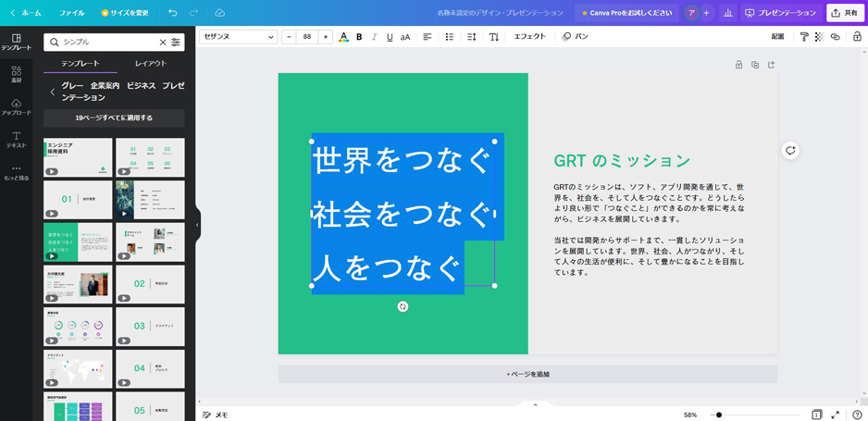Increase font size with the plus button
868x421 pixels.
(x=326, y=37)
